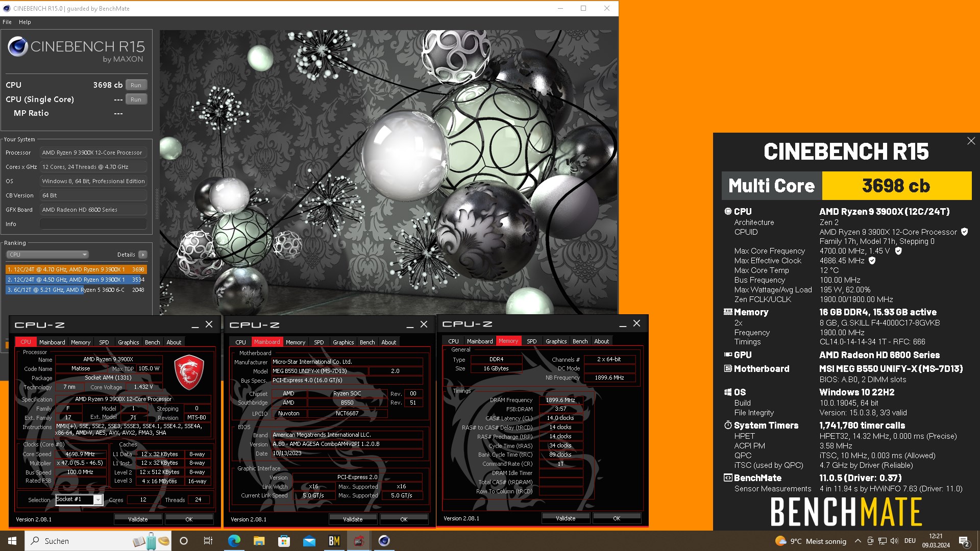Click the Cinebench R15 logo icon
Viewport: 980px width, 551px height.
tap(17, 47)
